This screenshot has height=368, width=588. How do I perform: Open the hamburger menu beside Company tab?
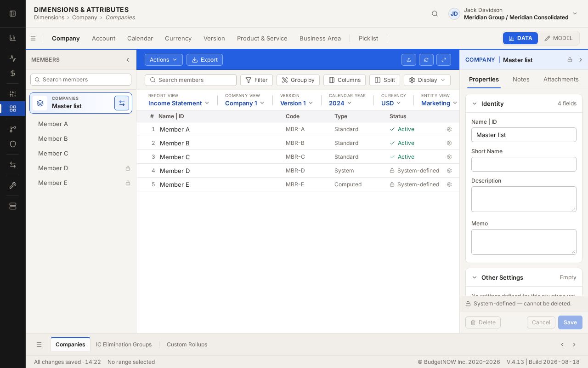coord(33,38)
